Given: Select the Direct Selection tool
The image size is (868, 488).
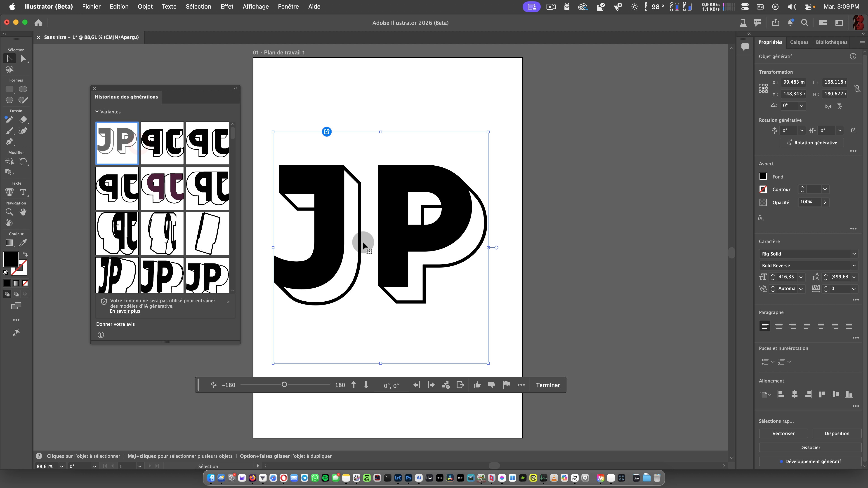Looking at the screenshot, I should (x=23, y=59).
